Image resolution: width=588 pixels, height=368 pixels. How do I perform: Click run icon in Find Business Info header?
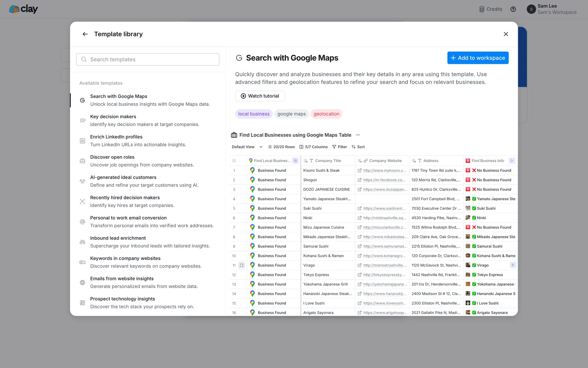click(512, 161)
